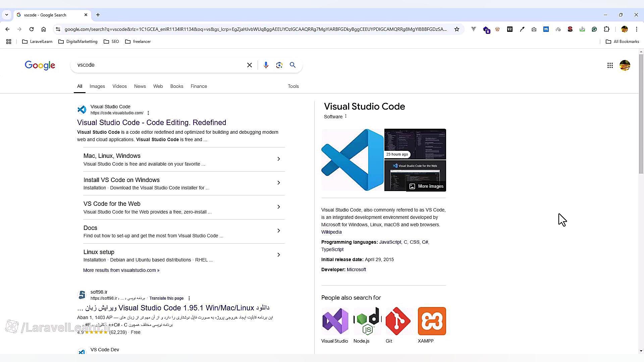The width and height of the screenshot is (644, 362).
Task: Open a new browser tab
Action: (98, 15)
